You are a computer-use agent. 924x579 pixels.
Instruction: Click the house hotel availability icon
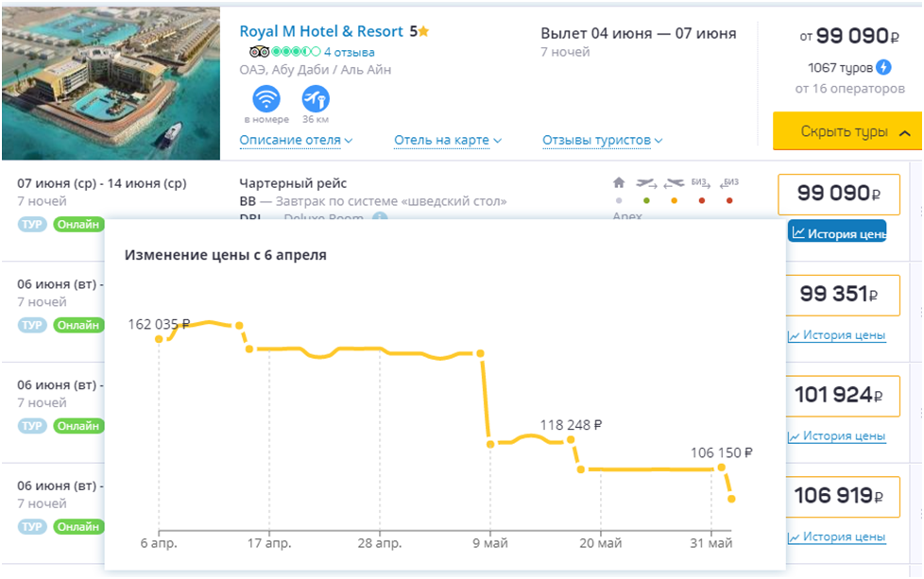(619, 182)
